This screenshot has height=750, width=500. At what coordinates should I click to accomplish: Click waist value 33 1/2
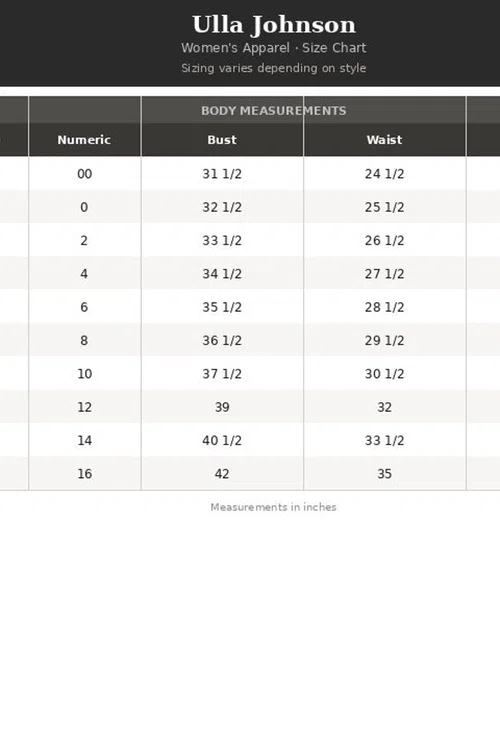tap(384, 441)
